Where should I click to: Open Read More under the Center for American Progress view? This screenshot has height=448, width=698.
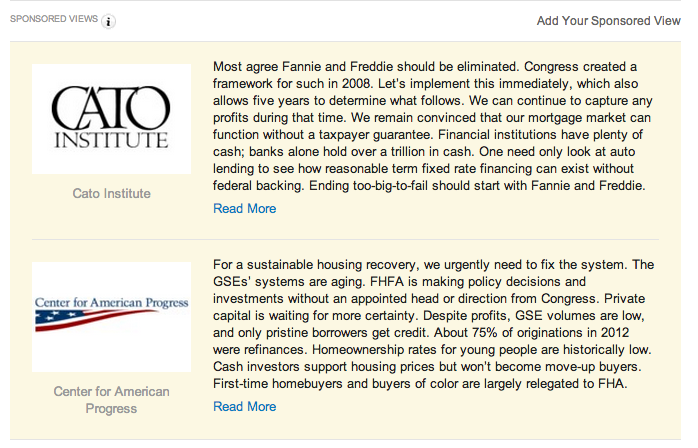click(x=244, y=407)
